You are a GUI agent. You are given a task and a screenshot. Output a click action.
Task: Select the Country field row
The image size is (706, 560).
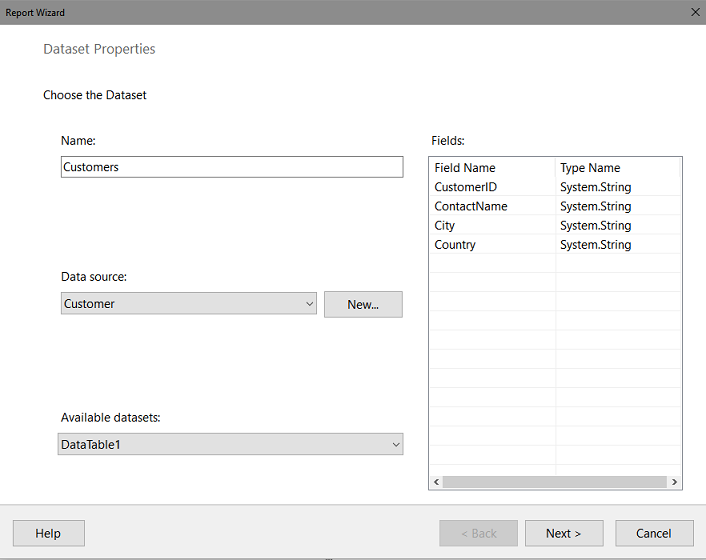click(555, 244)
